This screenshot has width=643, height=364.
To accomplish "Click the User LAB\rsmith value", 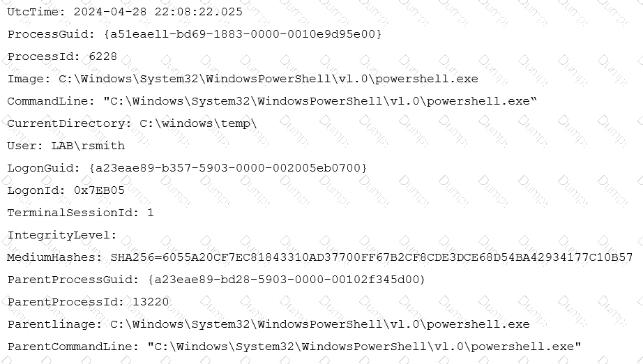I will tap(88, 146).
